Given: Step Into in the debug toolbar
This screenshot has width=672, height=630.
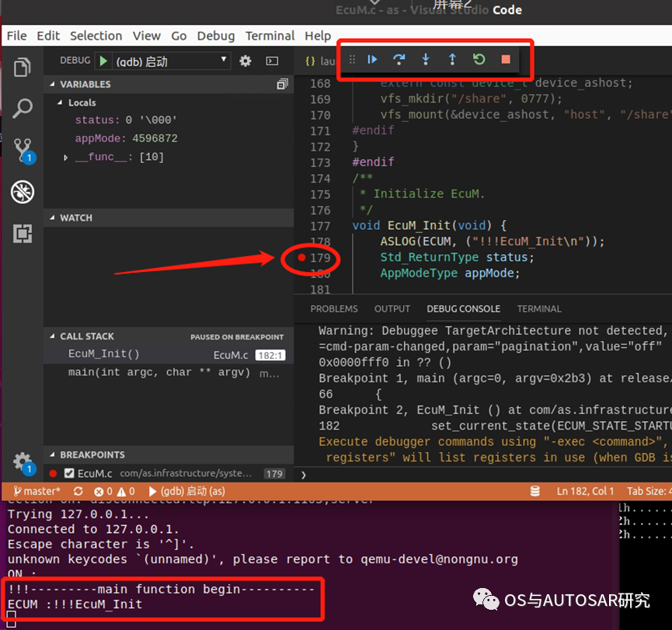Looking at the screenshot, I should (x=426, y=59).
